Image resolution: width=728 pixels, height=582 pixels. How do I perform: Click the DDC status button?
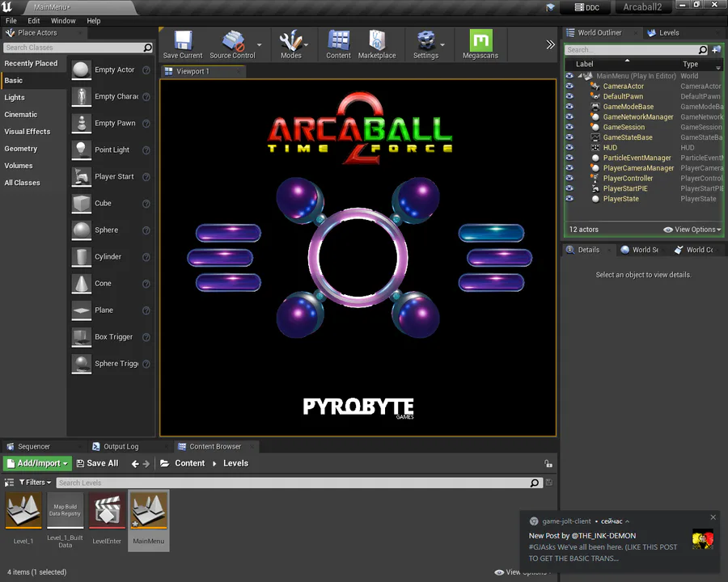(x=587, y=7)
